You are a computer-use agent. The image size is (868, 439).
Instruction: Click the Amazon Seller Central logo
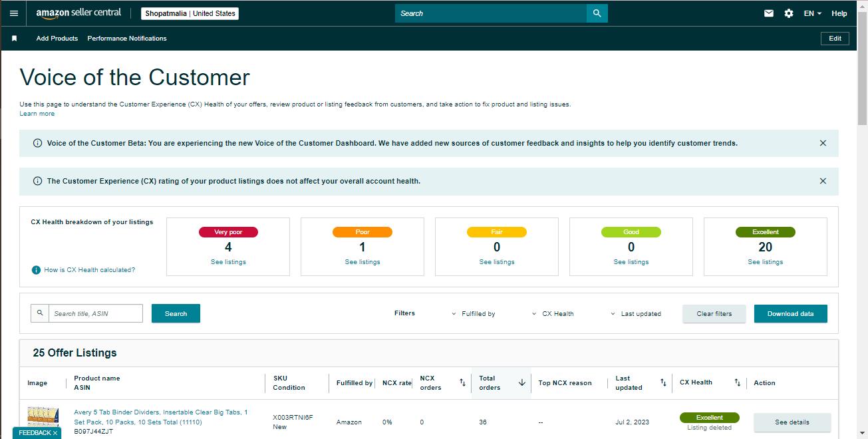tap(78, 13)
